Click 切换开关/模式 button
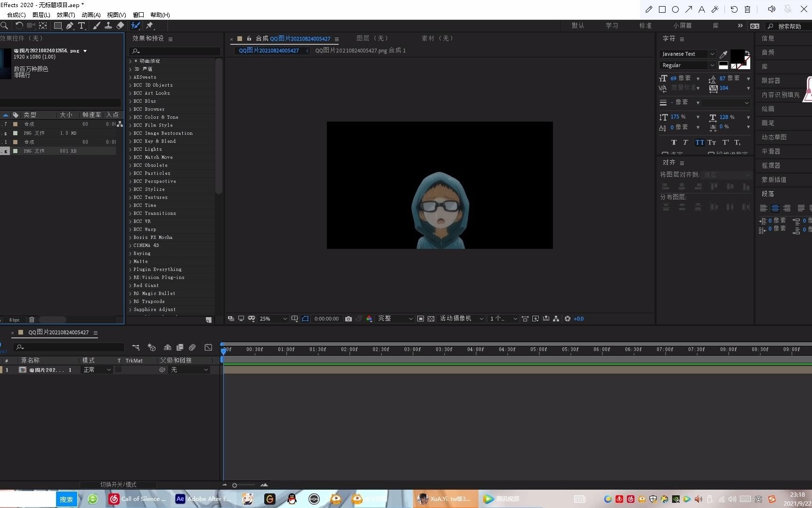The width and height of the screenshot is (812, 508). [118, 484]
